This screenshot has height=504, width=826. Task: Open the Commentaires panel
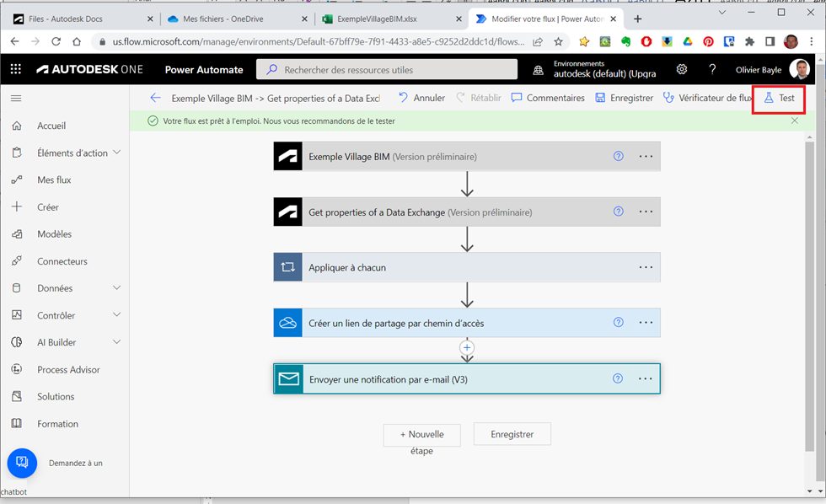click(x=548, y=98)
